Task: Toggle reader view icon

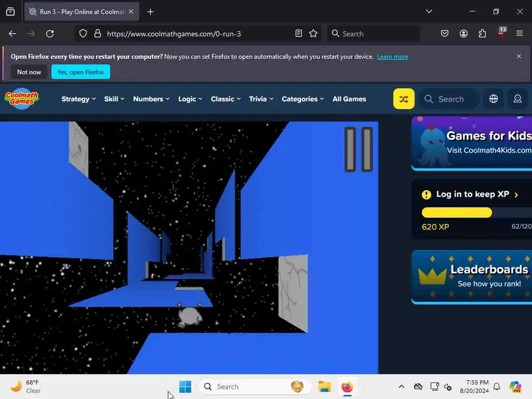Action: coord(299,34)
